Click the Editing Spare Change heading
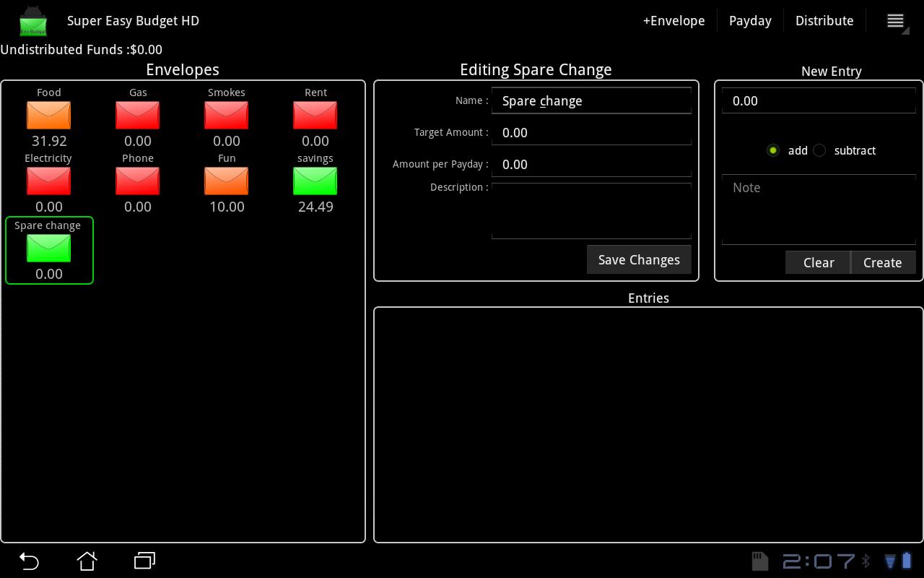This screenshot has width=924, height=578. [536, 69]
